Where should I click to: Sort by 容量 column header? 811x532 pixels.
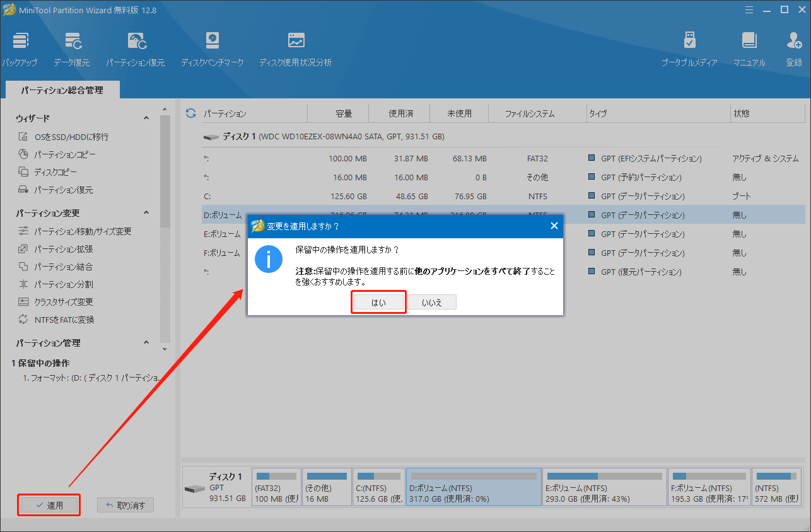(x=339, y=113)
